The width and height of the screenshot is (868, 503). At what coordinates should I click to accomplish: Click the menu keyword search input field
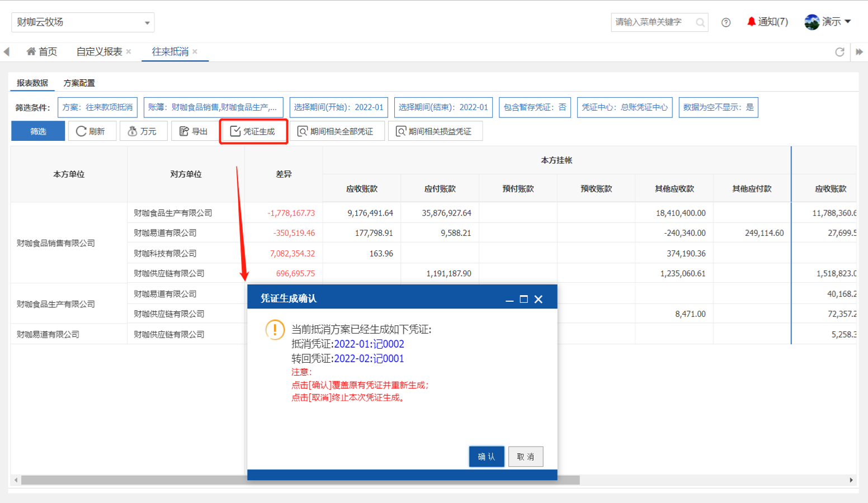point(652,22)
